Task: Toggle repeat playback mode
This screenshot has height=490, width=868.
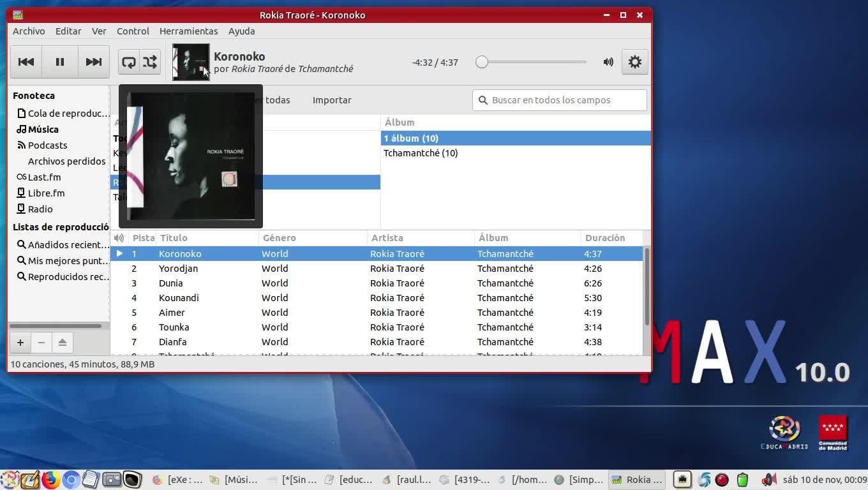Action: tap(129, 62)
